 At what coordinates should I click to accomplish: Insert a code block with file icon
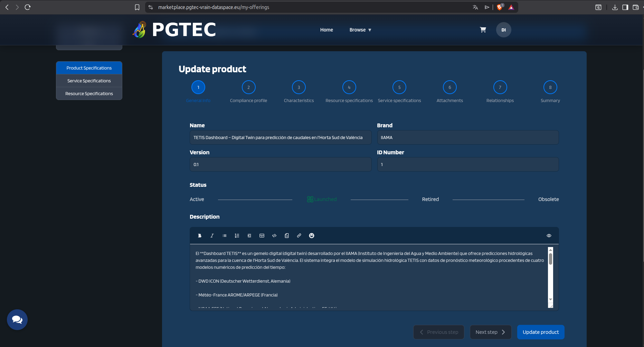tap(287, 236)
